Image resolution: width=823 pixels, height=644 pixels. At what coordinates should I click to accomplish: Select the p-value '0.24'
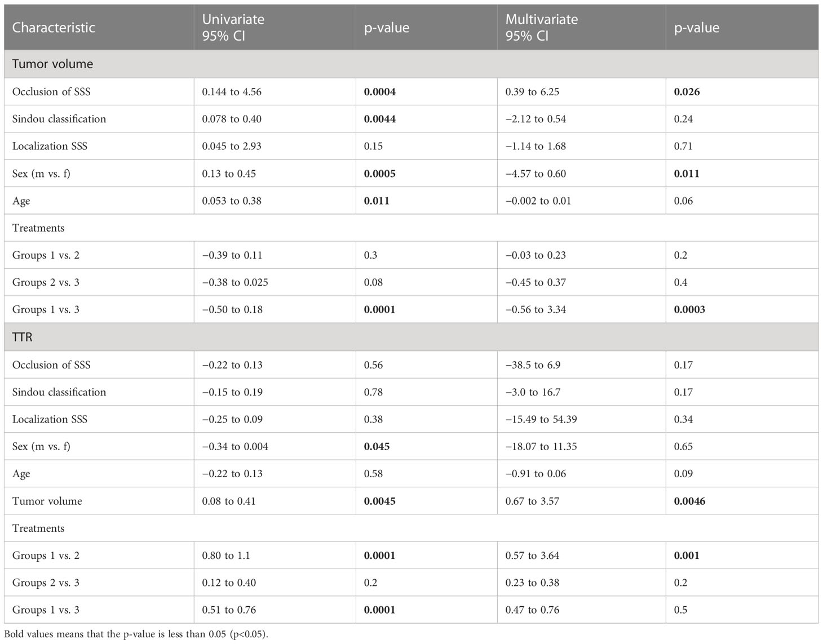(x=683, y=119)
